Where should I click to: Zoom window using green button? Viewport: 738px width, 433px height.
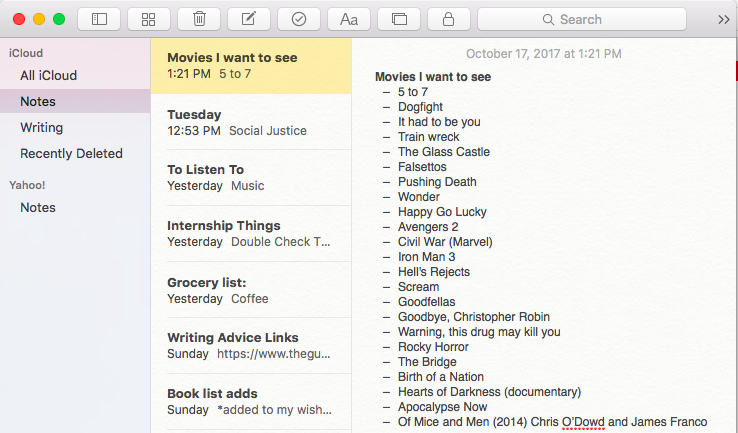tap(59, 19)
